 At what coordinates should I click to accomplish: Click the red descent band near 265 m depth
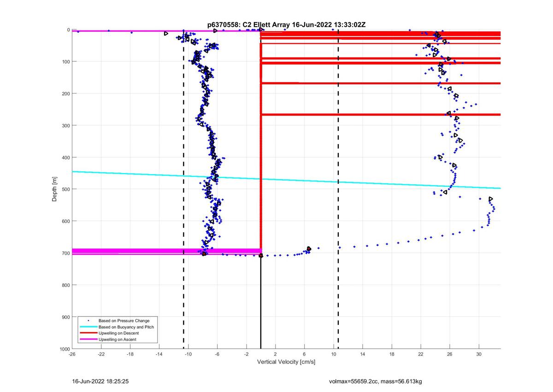tap(381, 114)
